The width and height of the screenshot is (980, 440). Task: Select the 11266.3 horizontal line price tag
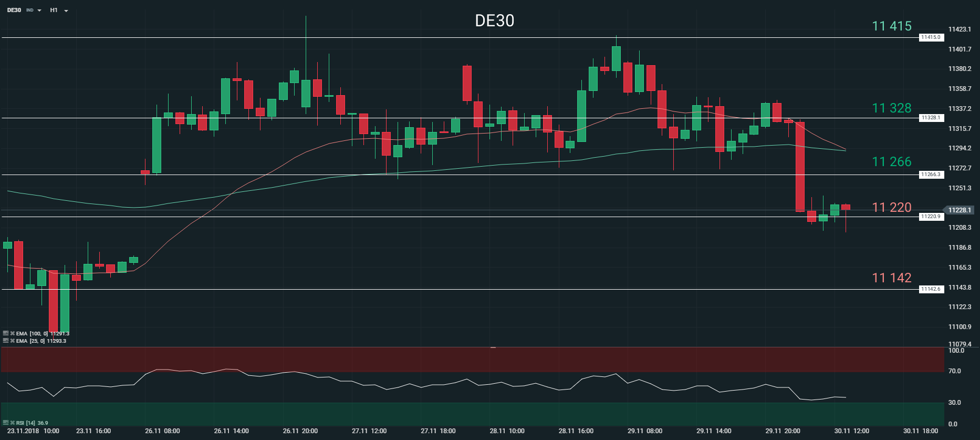[x=931, y=175]
